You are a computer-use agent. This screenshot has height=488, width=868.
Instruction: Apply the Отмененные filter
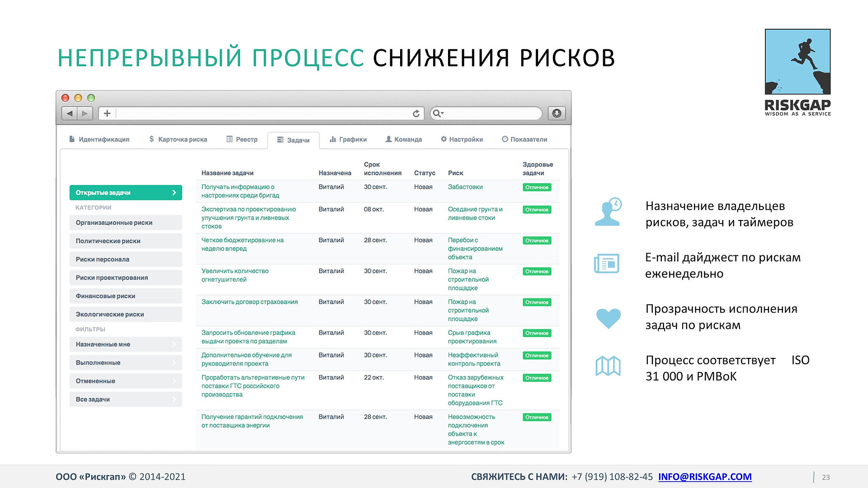pyautogui.click(x=126, y=381)
